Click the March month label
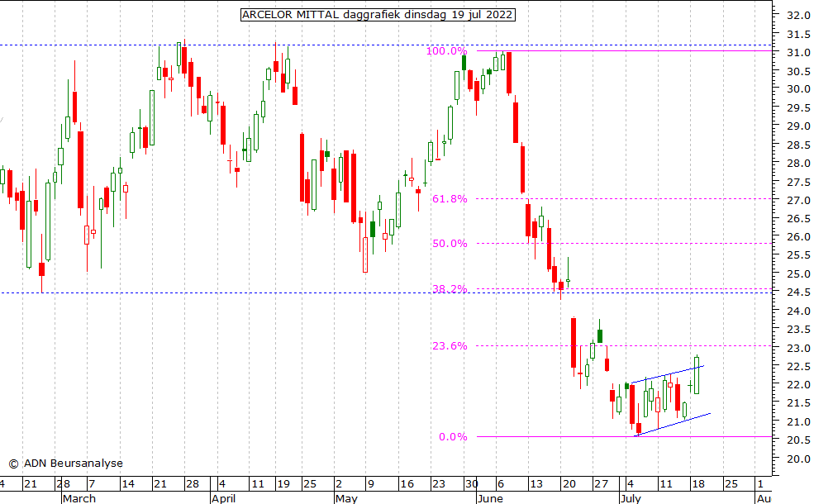The height and width of the screenshot is (504, 814). pos(79,499)
